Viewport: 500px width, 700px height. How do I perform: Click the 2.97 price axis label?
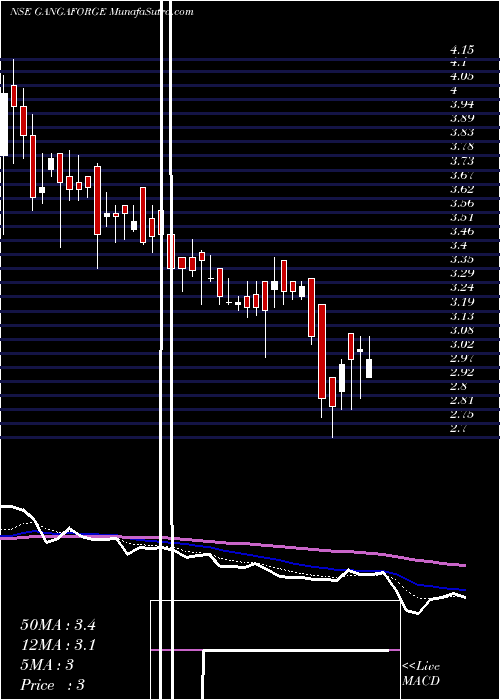click(x=462, y=358)
